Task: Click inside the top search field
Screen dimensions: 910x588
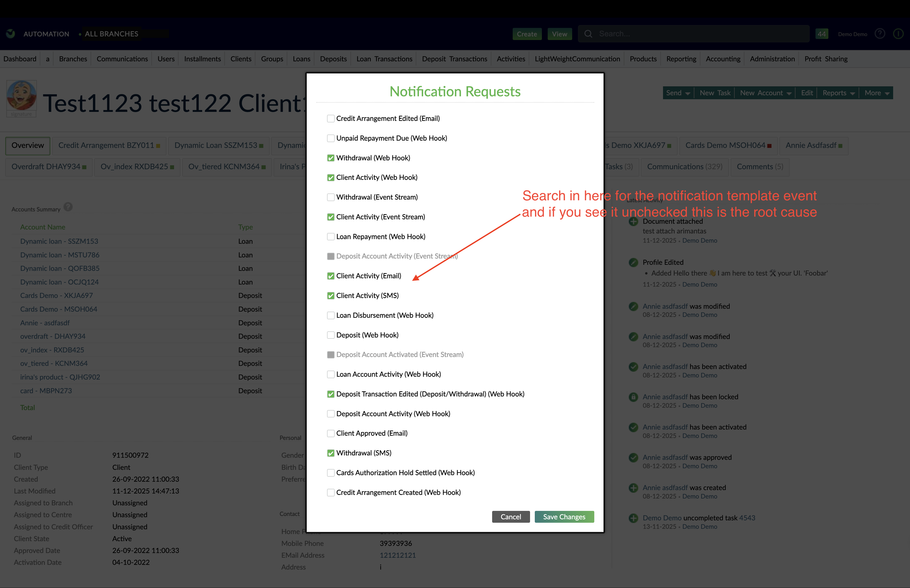Action: click(x=687, y=34)
